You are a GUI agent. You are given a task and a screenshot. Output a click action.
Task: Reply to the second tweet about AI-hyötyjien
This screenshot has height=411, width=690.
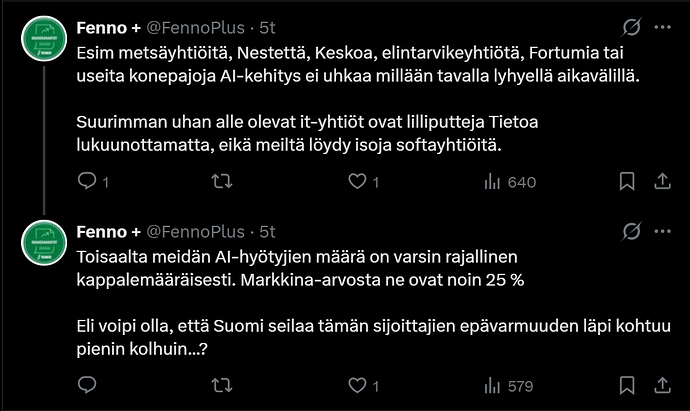[87, 383]
